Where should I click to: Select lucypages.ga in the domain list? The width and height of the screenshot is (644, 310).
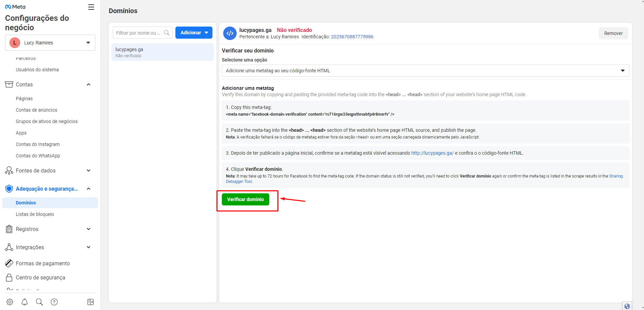coord(163,52)
